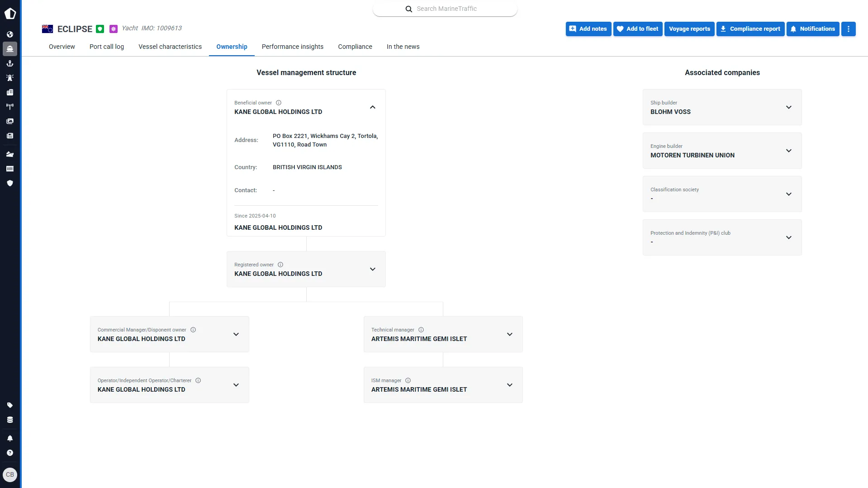Open the container icon in sidebar
This screenshot has height=488, width=868.
point(10,169)
